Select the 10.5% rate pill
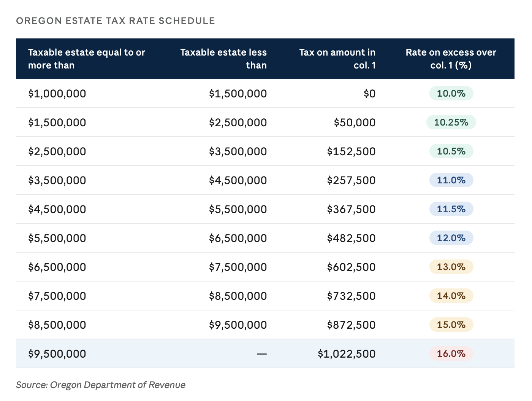532x401 pixels. (451, 151)
